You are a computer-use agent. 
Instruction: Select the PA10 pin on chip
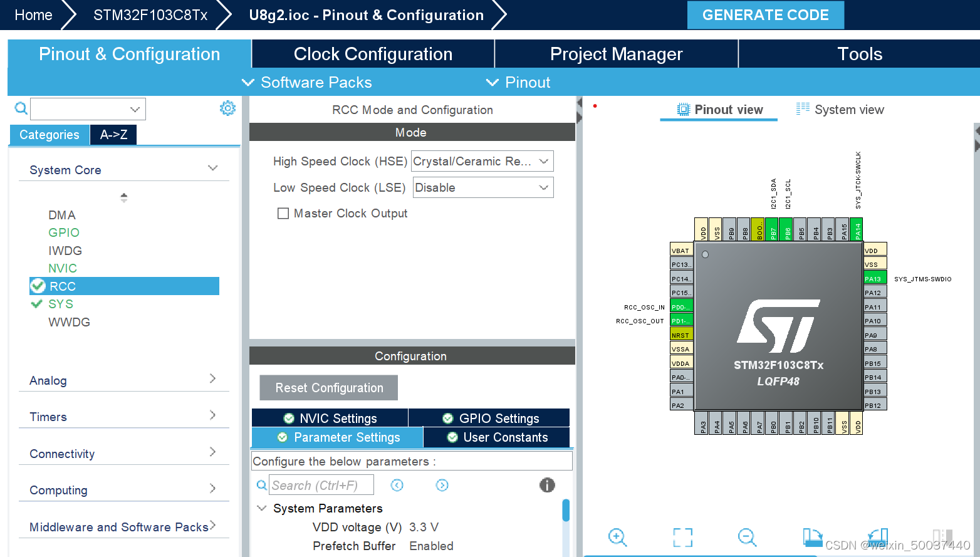click(875, 321)
